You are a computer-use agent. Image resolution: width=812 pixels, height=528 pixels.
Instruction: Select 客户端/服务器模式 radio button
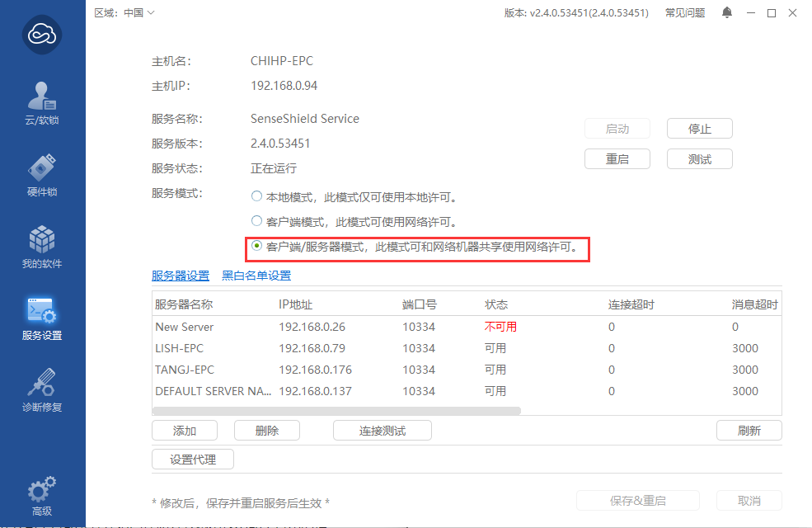[256, 246]
